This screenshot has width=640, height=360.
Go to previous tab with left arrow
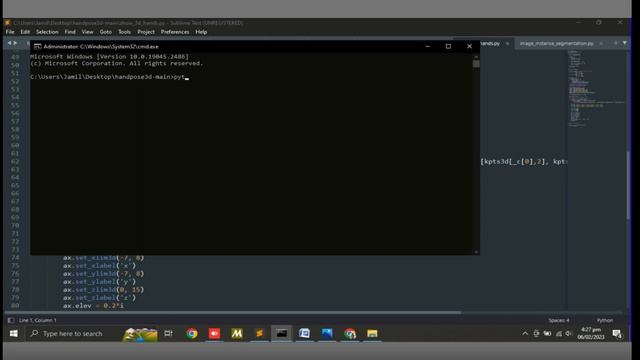coord(9,43)
